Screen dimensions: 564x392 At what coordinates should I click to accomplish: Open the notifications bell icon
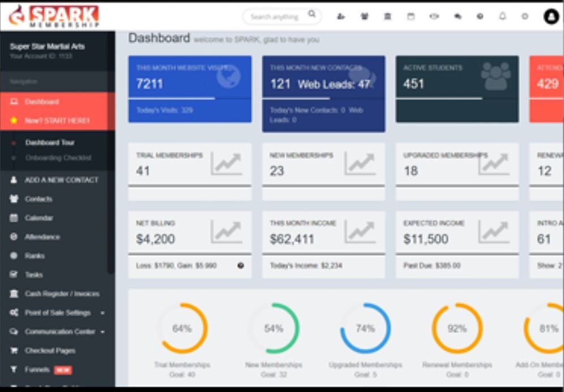(x=502, y=17)
